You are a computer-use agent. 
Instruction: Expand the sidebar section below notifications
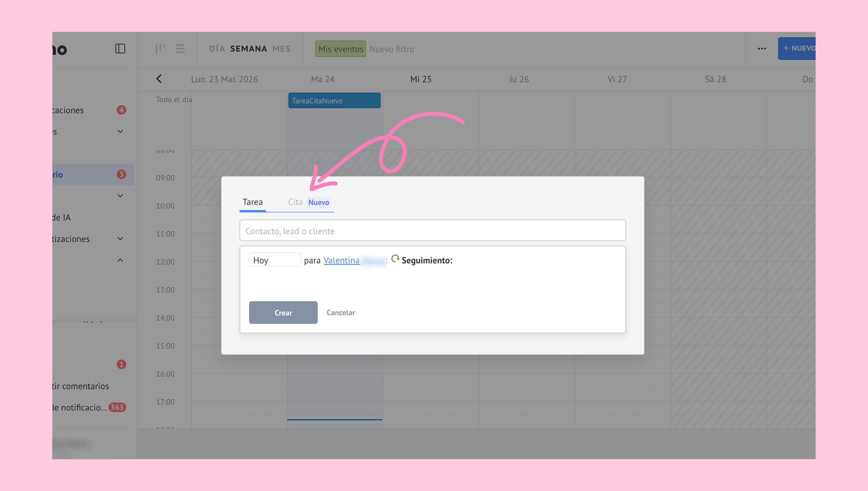coord(120,131)
